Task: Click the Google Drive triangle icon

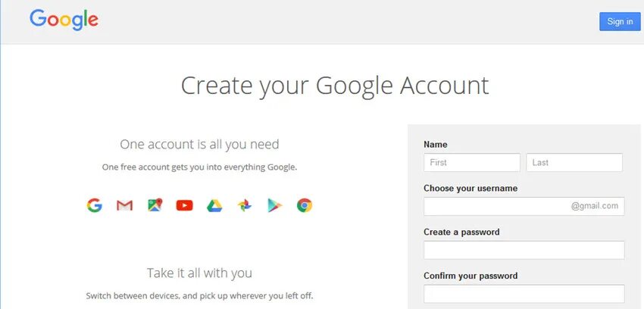Action: click(214, 205)
